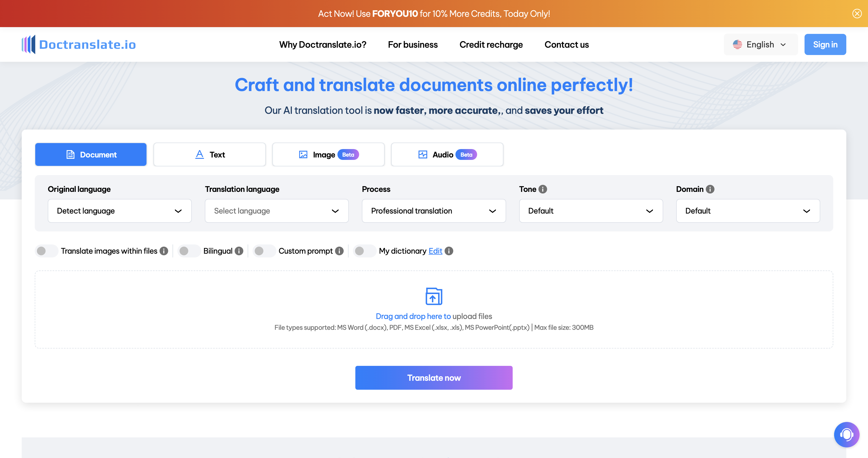868x458 pixels.
Task: Open the Translation language dropdown
Action: coord(277,211)
